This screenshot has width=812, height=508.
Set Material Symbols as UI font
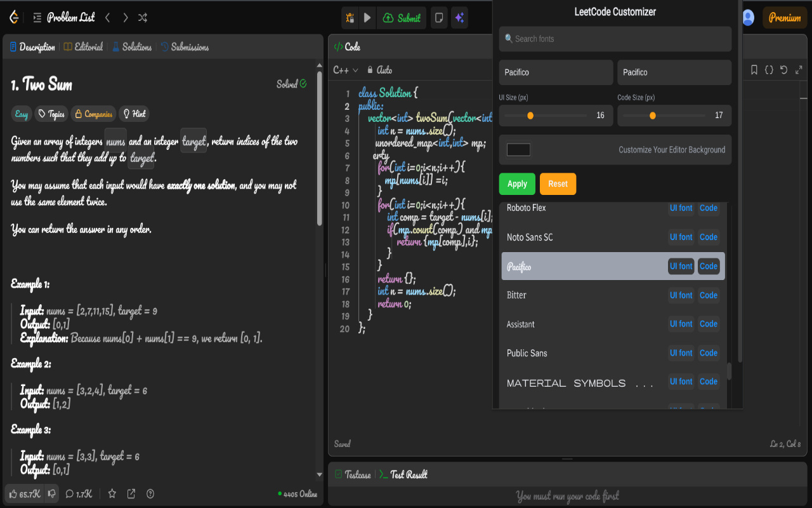tap(681, 382)
